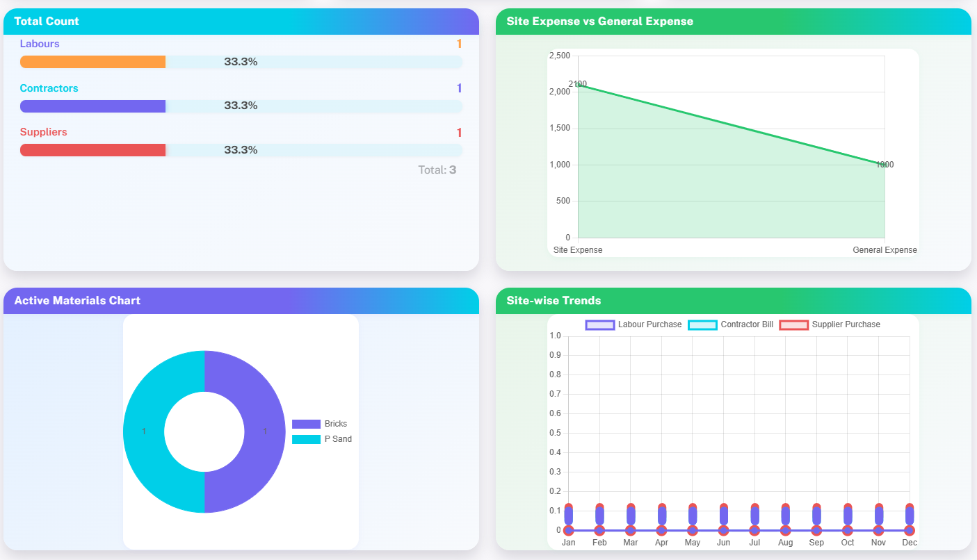Hide P Sand in materials legend
The width and height of the screenshot is (977, 560).
tap(322, 439)
